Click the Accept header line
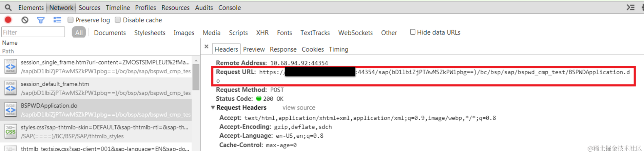This screenshot has width=644, height=154. (357, 118)
